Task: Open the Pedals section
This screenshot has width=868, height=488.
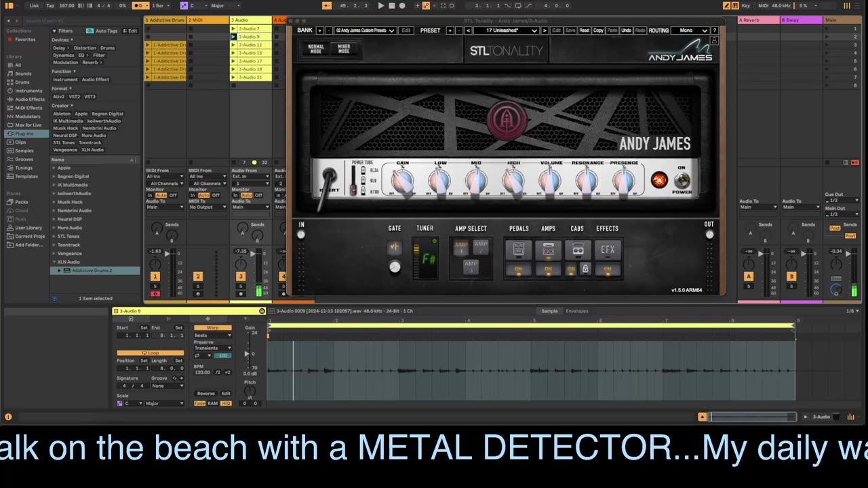Action: (x=519, y=250)
